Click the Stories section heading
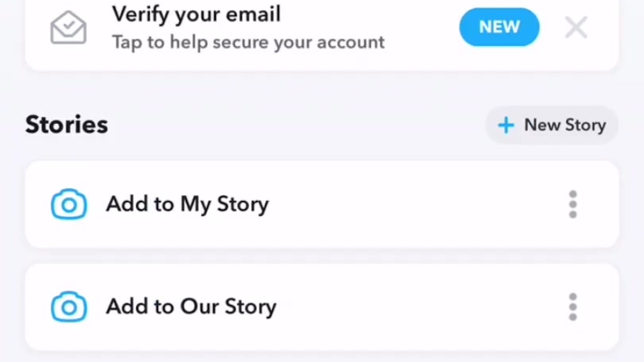 [x=66, y=125]
